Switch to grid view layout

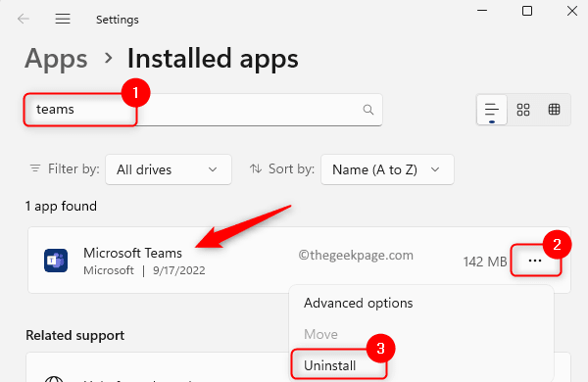(x=523, y=110)
